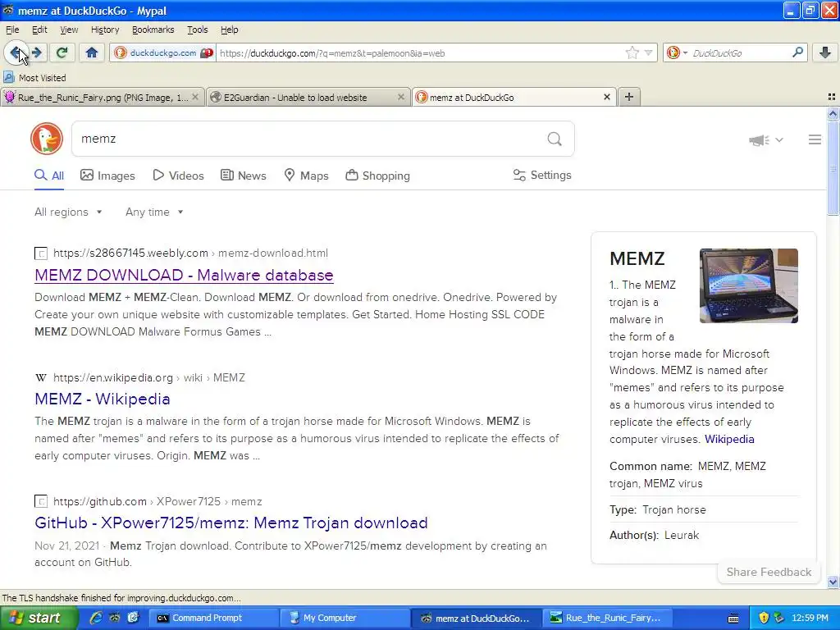Launch Internet Explorer from quick launch
840x630 pixels.
(x=96, y=618)
